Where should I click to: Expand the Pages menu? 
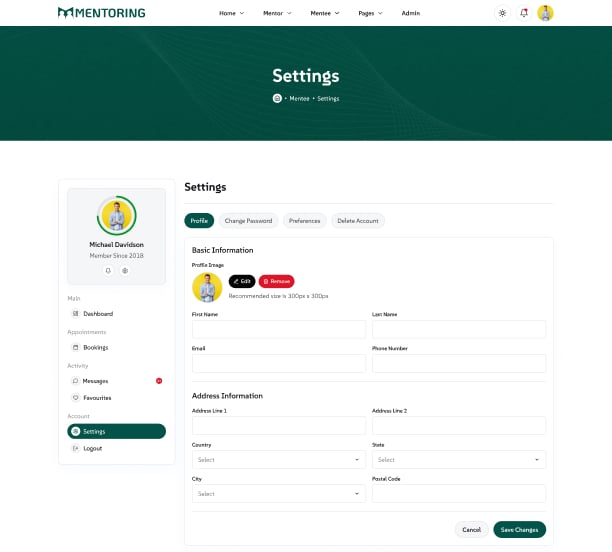coord(370,13)
